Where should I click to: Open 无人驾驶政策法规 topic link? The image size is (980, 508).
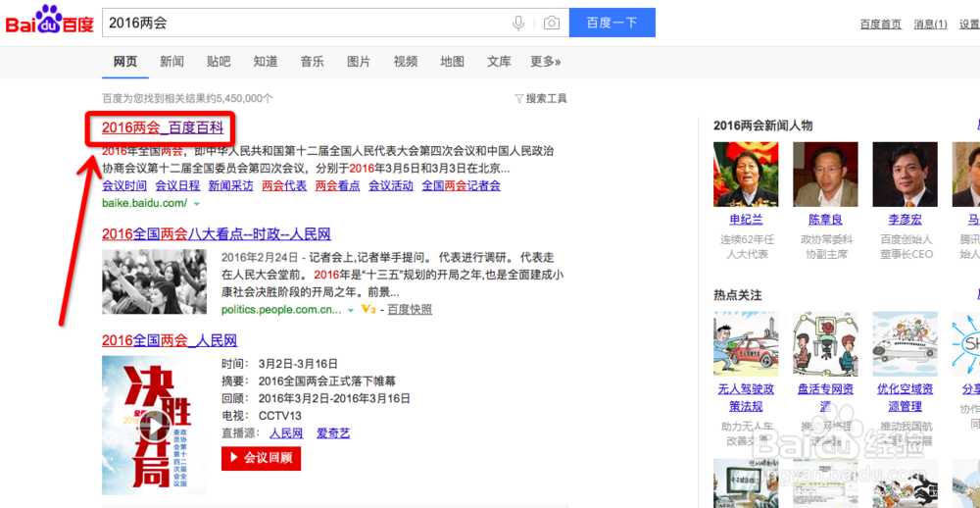point(746,398)
